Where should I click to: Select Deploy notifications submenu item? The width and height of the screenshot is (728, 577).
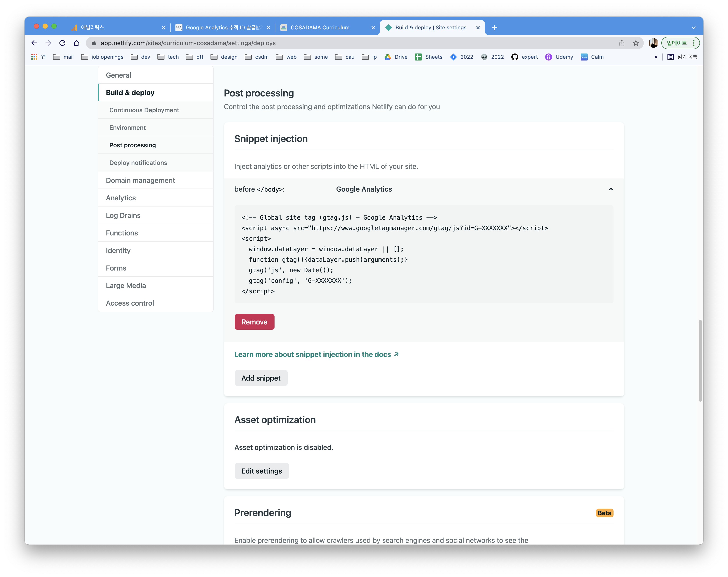coord(138,163)
